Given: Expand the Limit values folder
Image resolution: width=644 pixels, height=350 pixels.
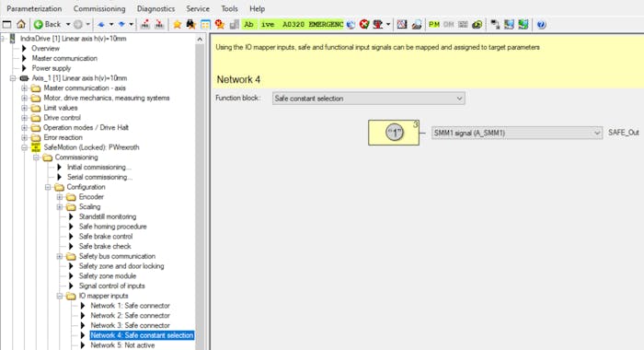Looking at the screenshot, I should (x=24, y=108).
